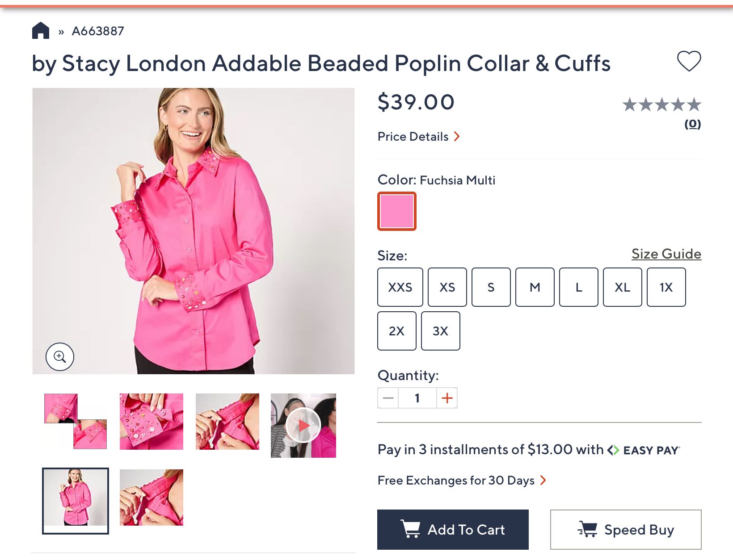Go to the home page icon
Image resolution: width=733 pixels, height=560 pixels.
tap(41, 31)
